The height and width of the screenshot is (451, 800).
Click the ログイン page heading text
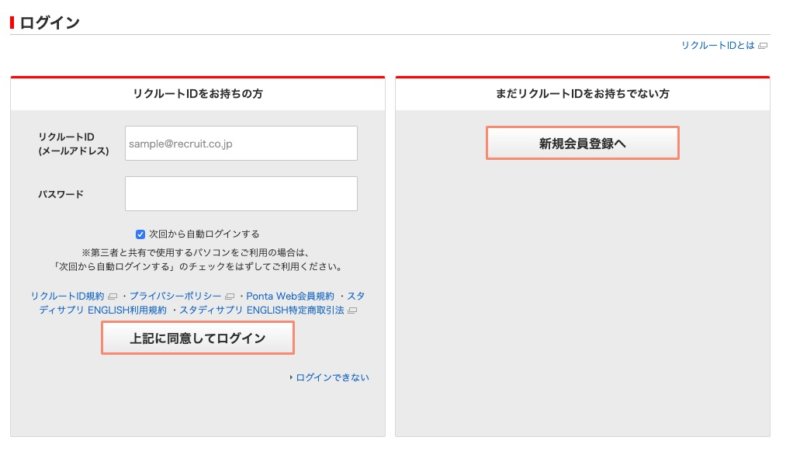(x=49, y=22)
